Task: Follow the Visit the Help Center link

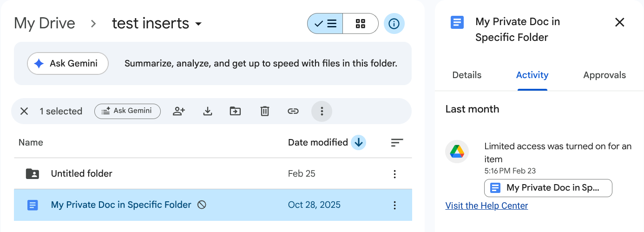Action: click(x=486, y=205)
